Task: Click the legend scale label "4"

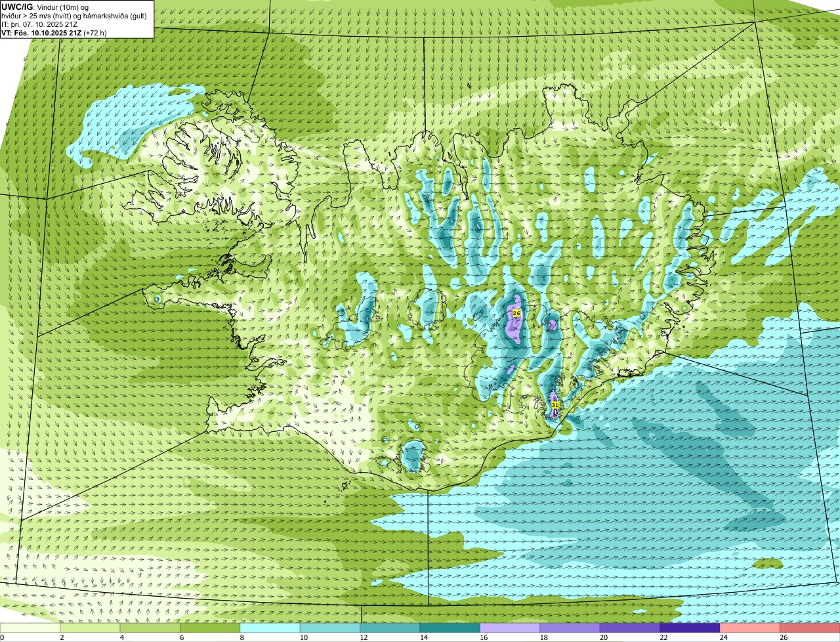Action: (x=121, y=637)
